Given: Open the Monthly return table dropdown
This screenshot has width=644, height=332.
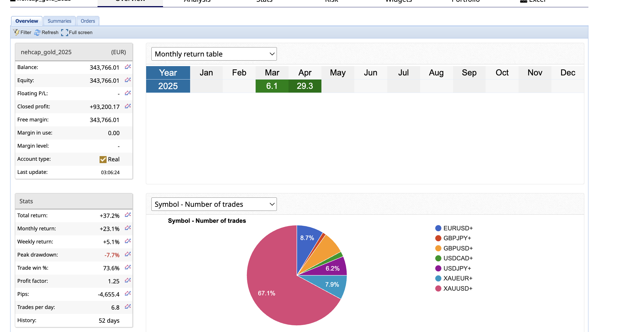Looking at the screenshot, I should point(214,54).
